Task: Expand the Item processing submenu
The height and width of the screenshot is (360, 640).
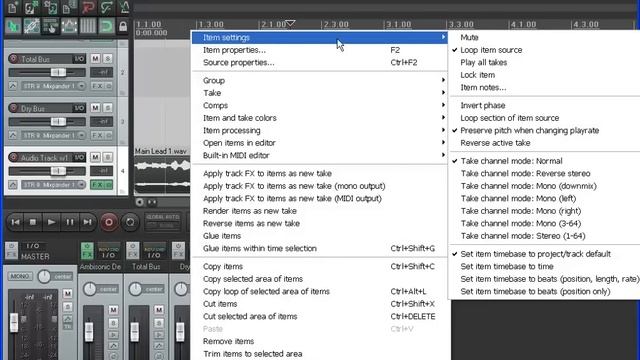Action: tap(320, 131)
